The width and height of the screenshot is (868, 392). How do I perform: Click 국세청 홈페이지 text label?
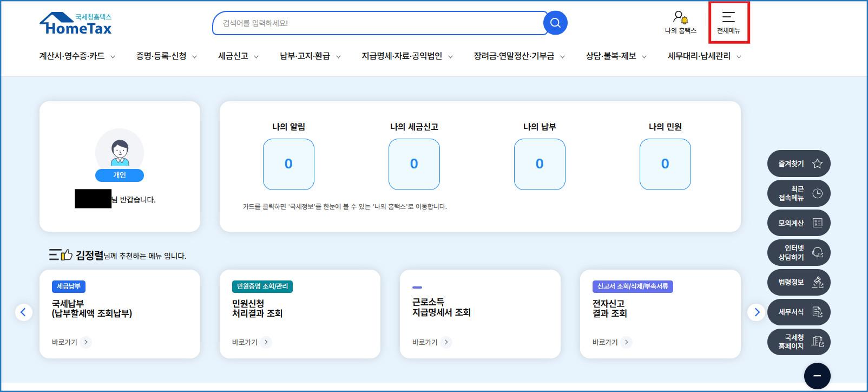click(x=791, y=342)
